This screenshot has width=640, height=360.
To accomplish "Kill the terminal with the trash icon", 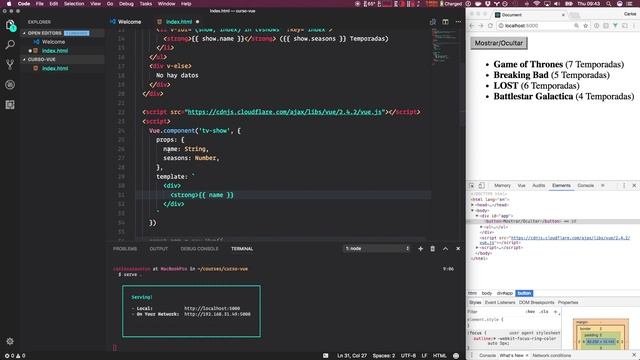I will pyautogui.click(x=433, y=249).
